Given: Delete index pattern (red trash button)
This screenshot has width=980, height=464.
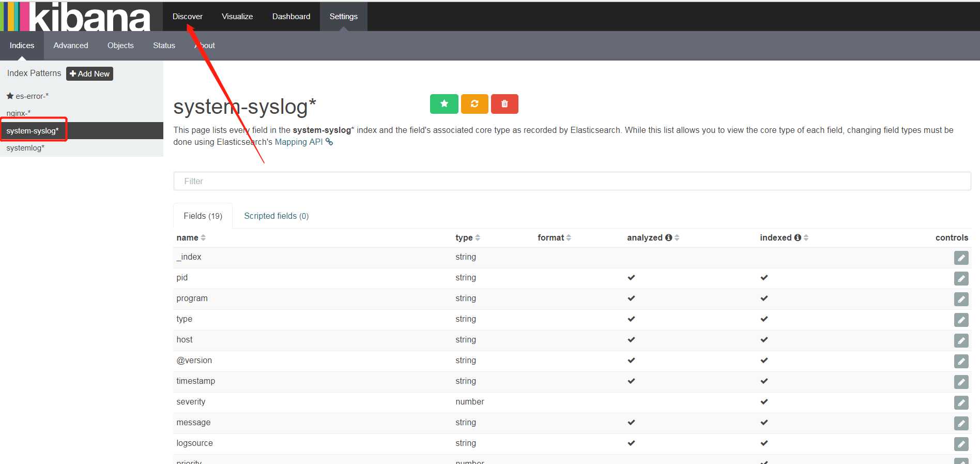Looking at the screenshot, I should pos(504,104).
